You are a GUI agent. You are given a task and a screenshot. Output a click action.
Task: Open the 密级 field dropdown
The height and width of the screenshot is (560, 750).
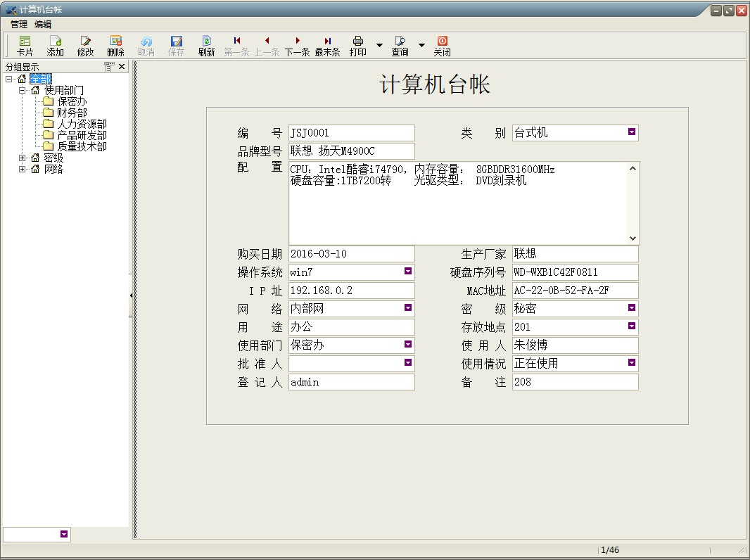pos(632,307)
